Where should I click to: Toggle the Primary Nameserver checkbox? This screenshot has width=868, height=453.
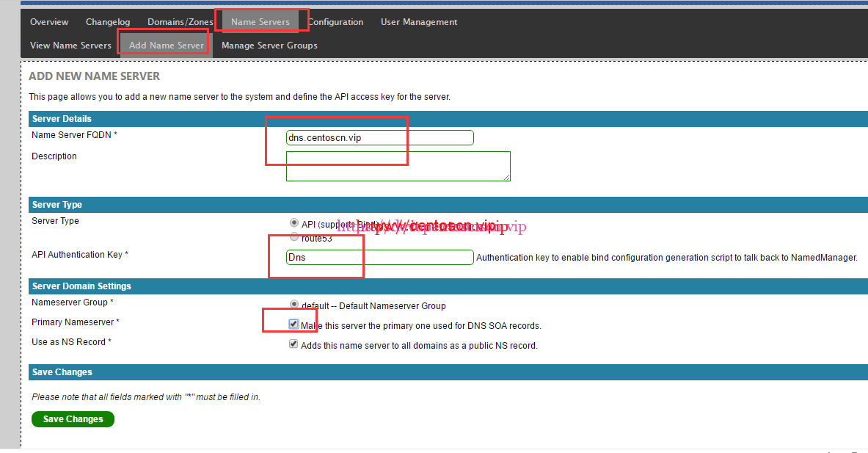point(293,324)
